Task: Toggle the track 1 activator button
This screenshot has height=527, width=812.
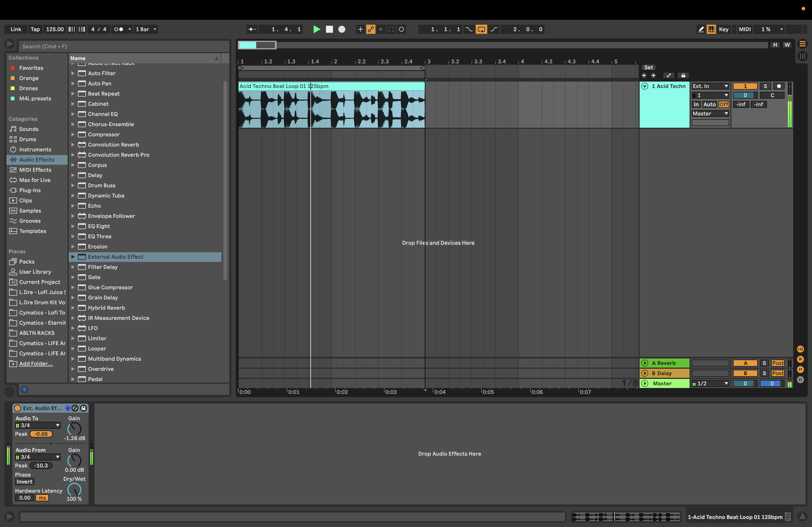Action: point(745,86)
